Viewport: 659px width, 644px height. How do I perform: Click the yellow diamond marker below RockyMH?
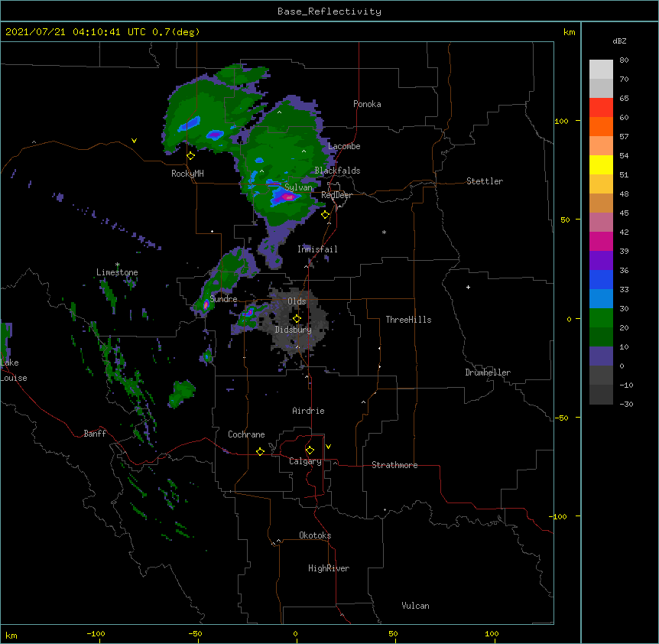pos(191,156)
